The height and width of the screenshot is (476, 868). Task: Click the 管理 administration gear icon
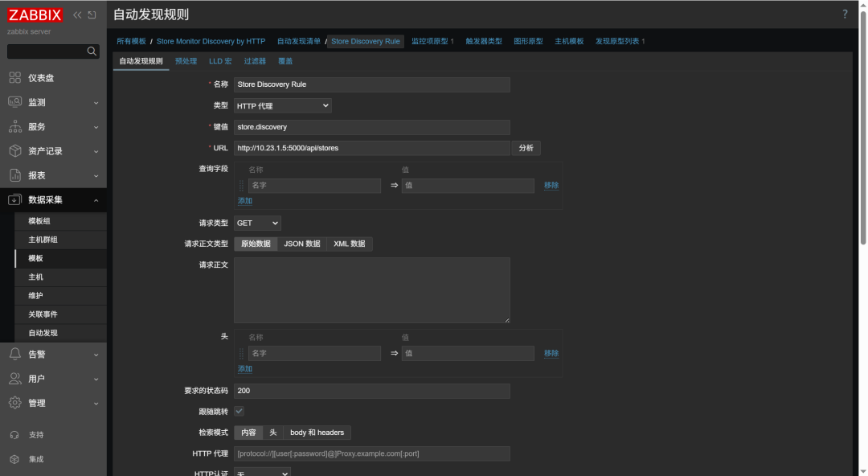(15, 403)
